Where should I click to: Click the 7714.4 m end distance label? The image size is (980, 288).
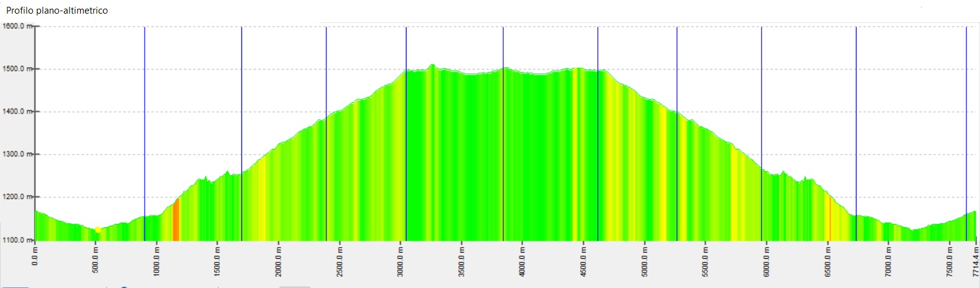coord(976,260)
